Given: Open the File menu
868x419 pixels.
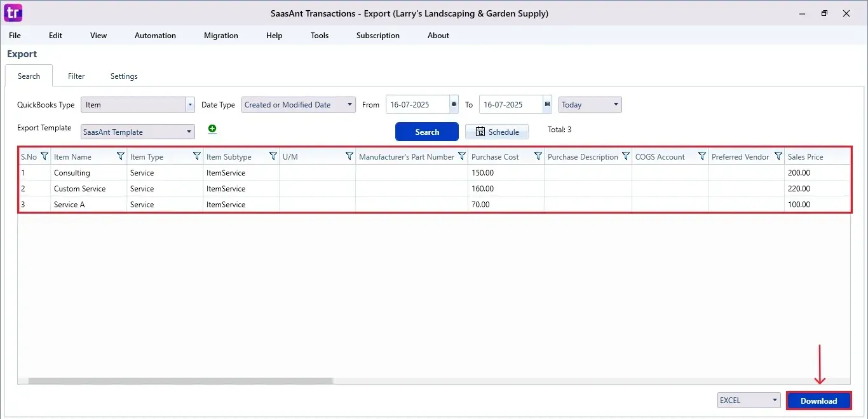Looking at the screenshot, I should tap(15, 36).
